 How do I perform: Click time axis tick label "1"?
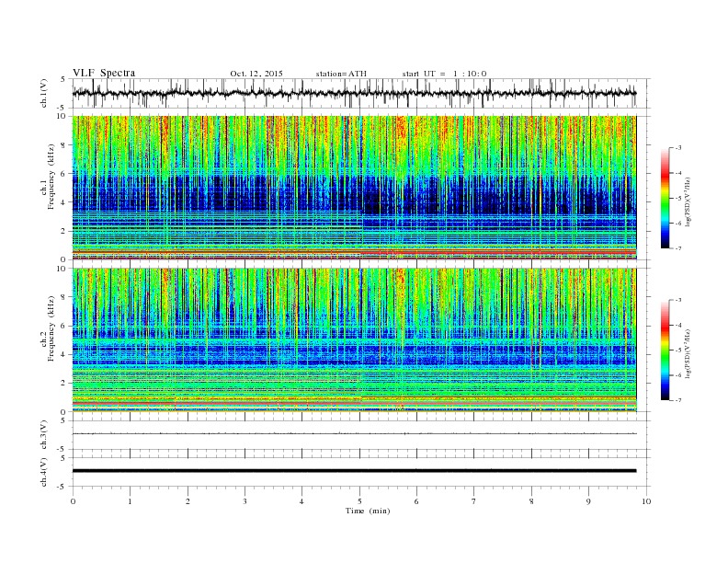(130, 501)
